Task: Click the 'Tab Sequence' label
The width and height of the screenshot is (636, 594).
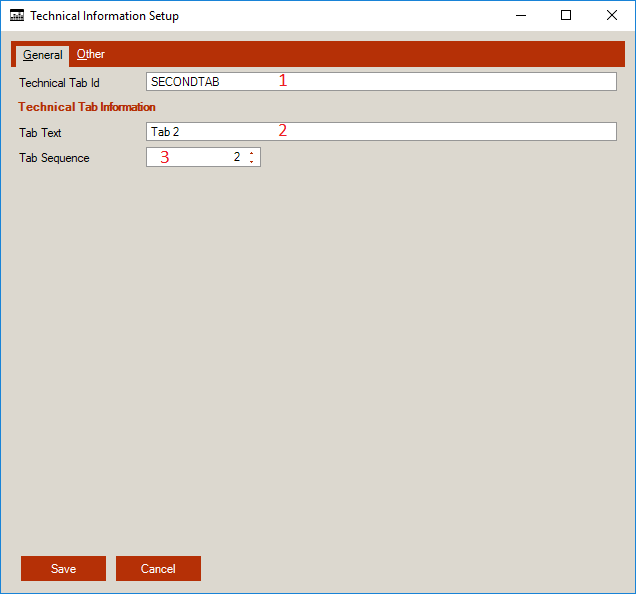Action: (x=54, y=158)
